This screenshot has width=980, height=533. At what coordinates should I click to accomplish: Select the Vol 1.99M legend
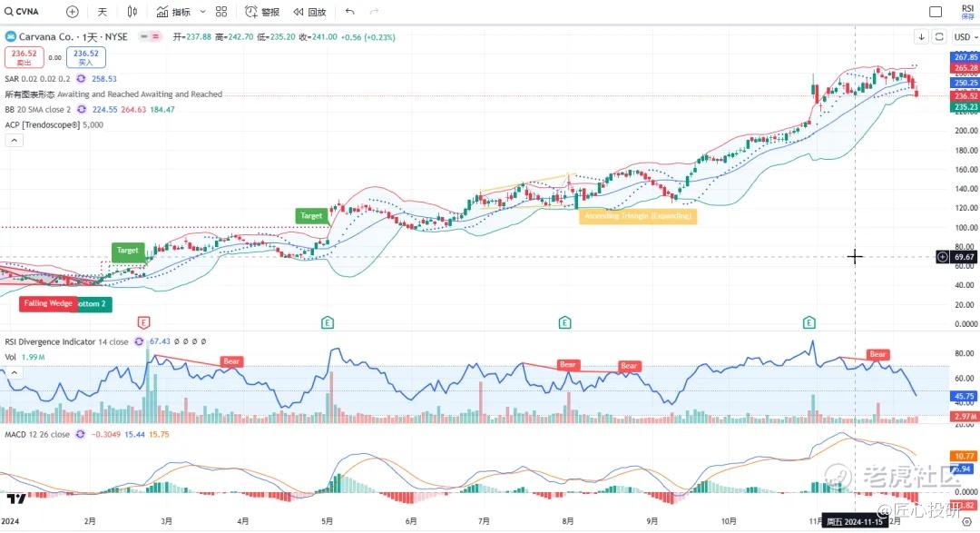pos(25,357)
